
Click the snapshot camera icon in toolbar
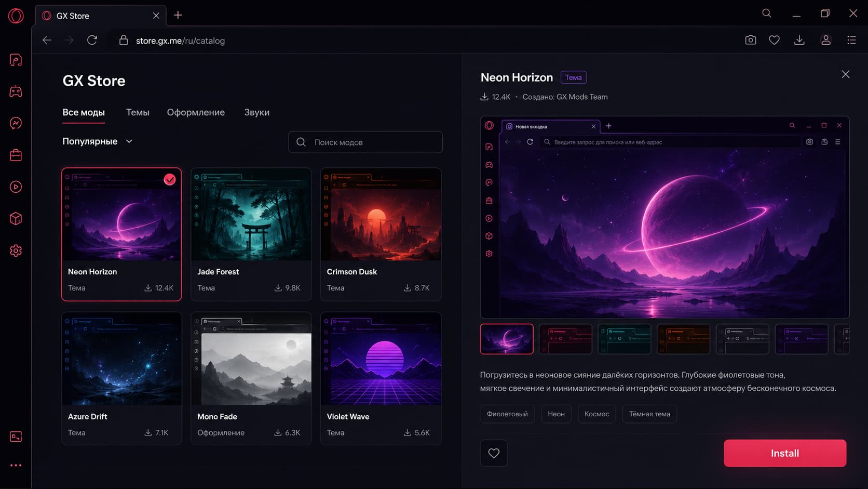[x=750, y=40]
